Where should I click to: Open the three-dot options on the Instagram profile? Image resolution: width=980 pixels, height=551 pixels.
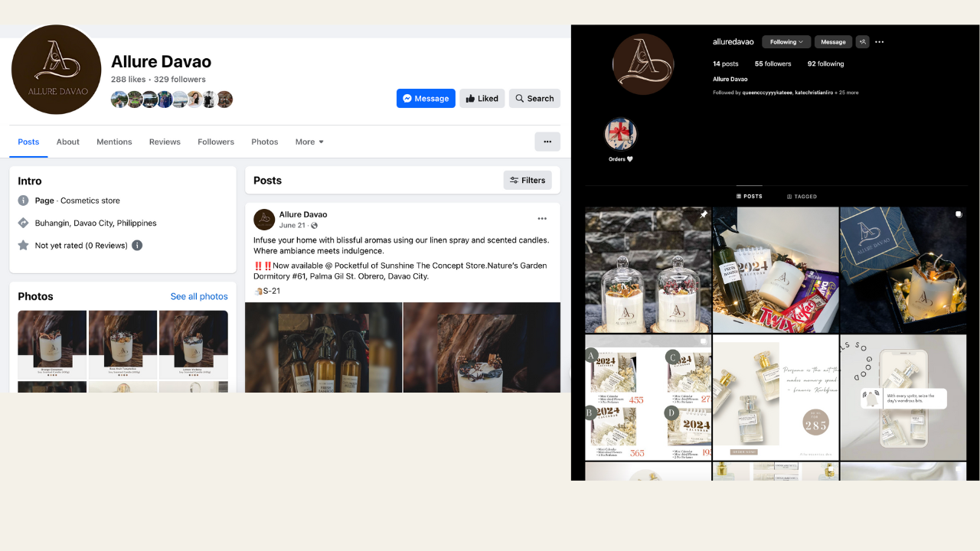coord(879,42)
